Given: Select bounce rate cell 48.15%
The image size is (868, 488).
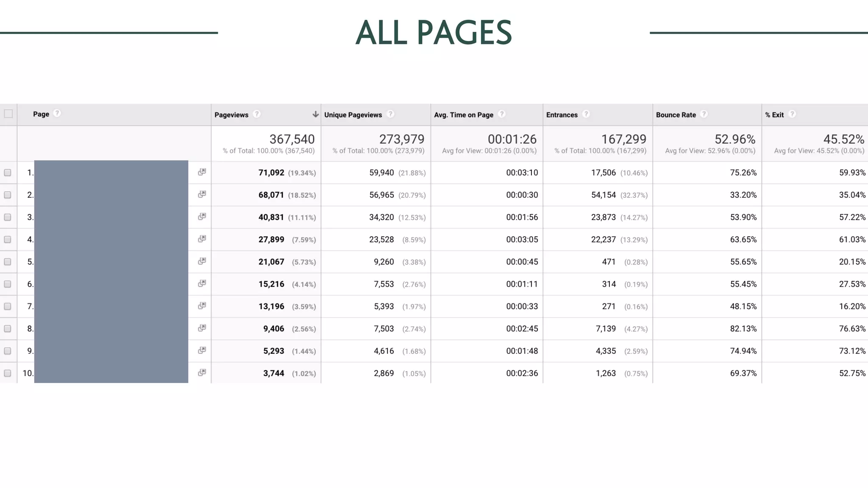Looking at the screenshot, I should click(743, 306).
